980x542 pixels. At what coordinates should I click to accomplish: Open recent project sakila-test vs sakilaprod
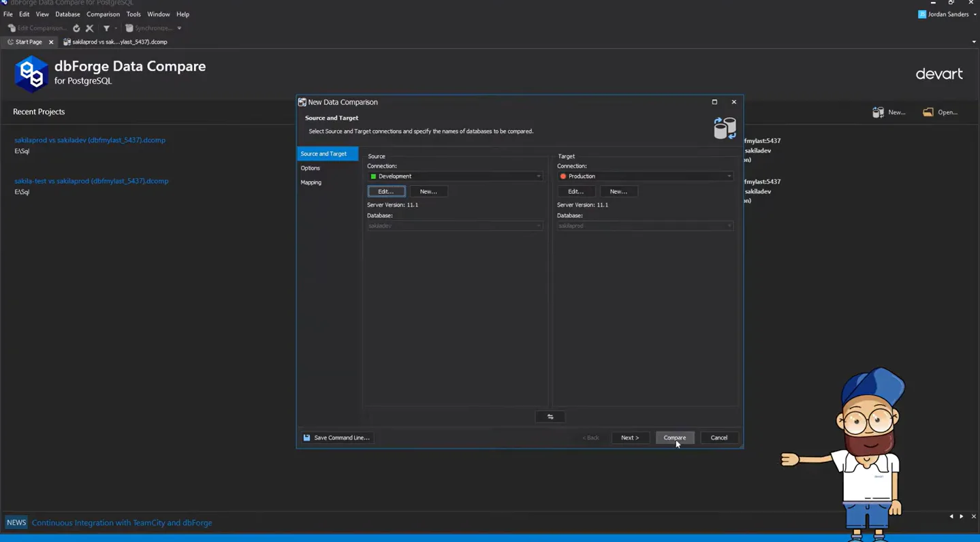point(91,181)
